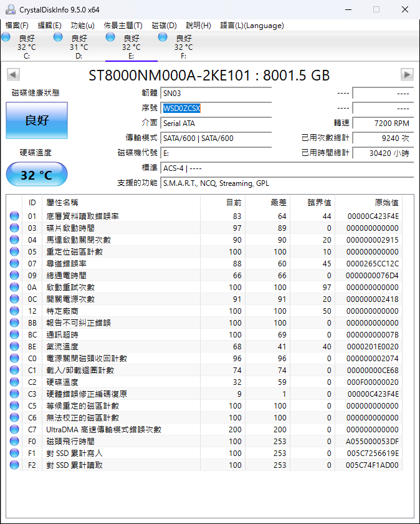
Task: Click status orb for attribute C3 row
Action: [14, 394]
